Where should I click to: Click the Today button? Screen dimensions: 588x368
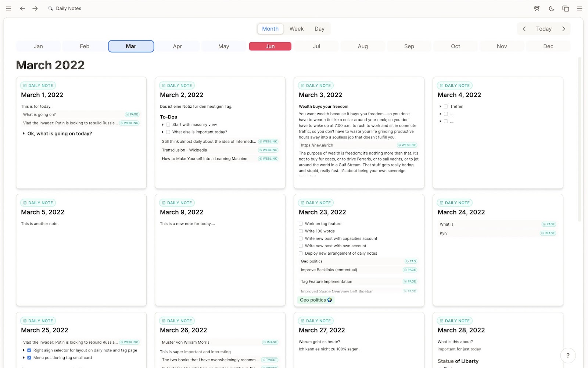(543, 28)
